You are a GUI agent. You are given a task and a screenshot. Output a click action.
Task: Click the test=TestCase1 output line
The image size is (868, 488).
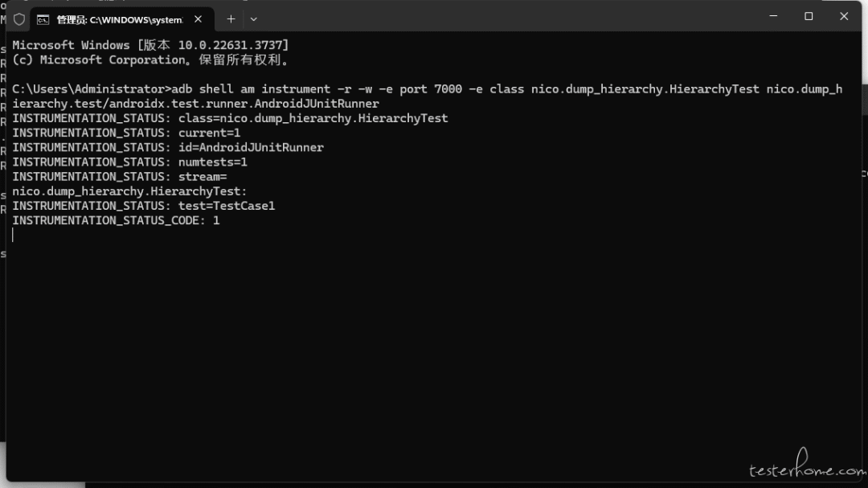pos(143,206)
